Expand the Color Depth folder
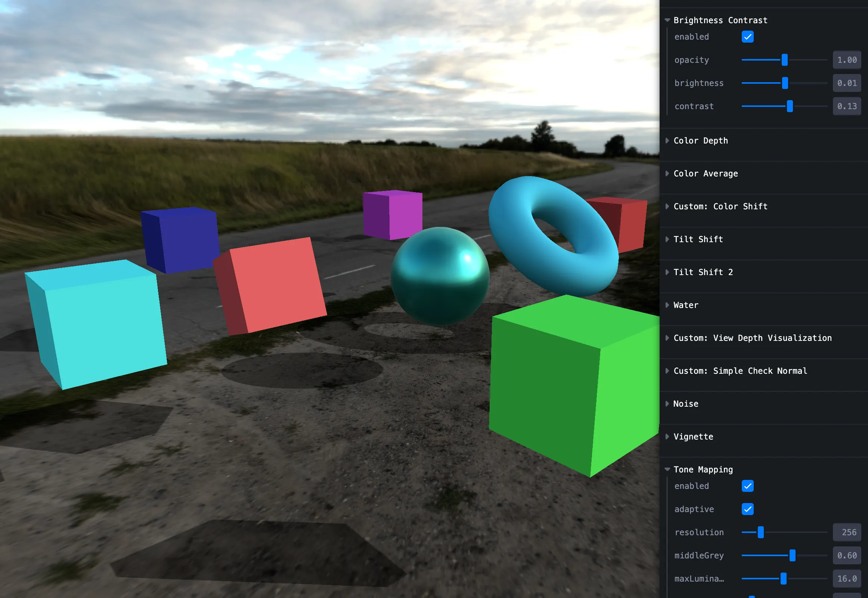 click(700, 141)
